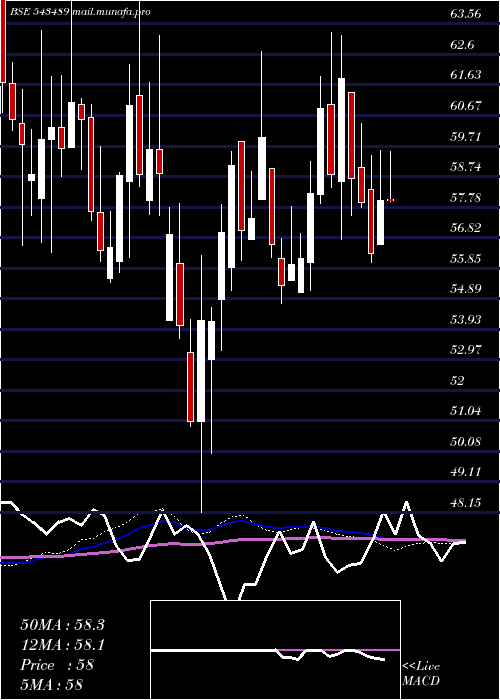Click inside the Live MACD inset chart
The height and width of the screenshot is (700, 500).
[275, 650]
